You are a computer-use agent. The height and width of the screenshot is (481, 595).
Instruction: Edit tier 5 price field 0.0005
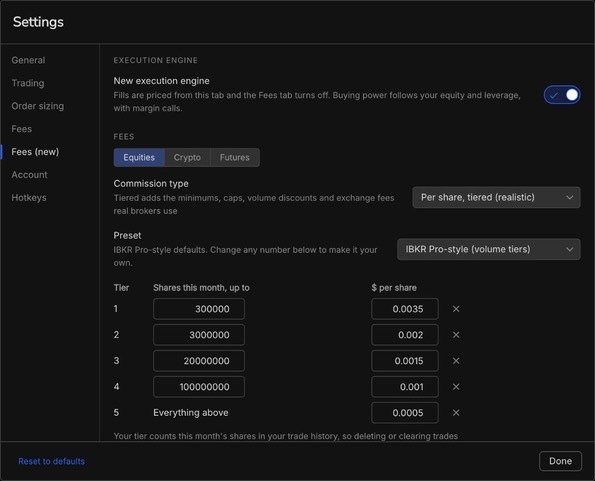click(405, 413)
